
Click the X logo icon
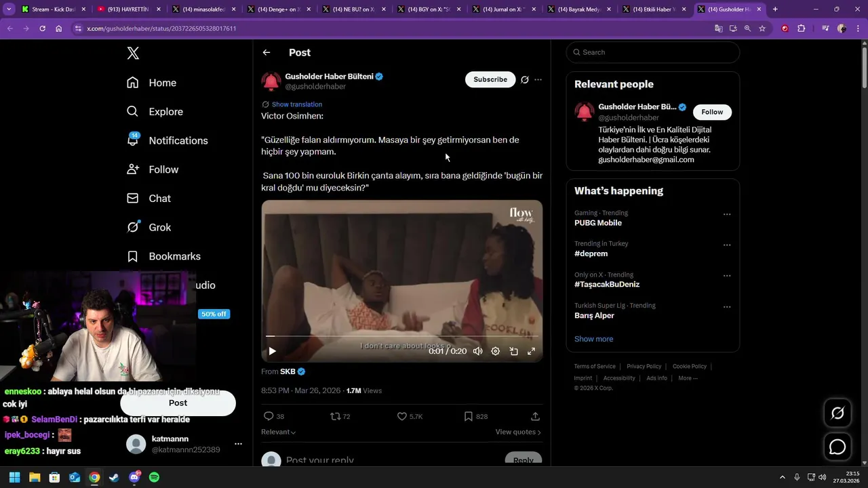(x=133, y=53)
